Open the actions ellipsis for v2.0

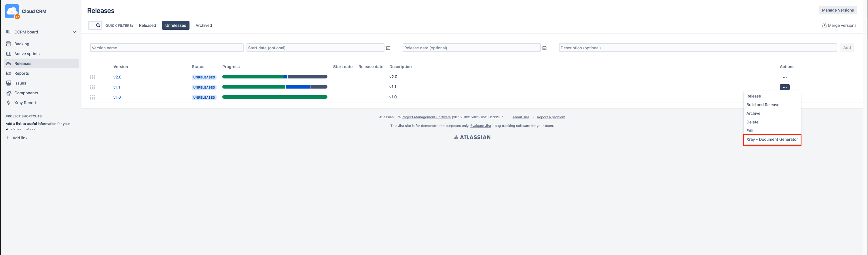pyautogui.click(x=785, y=77)
